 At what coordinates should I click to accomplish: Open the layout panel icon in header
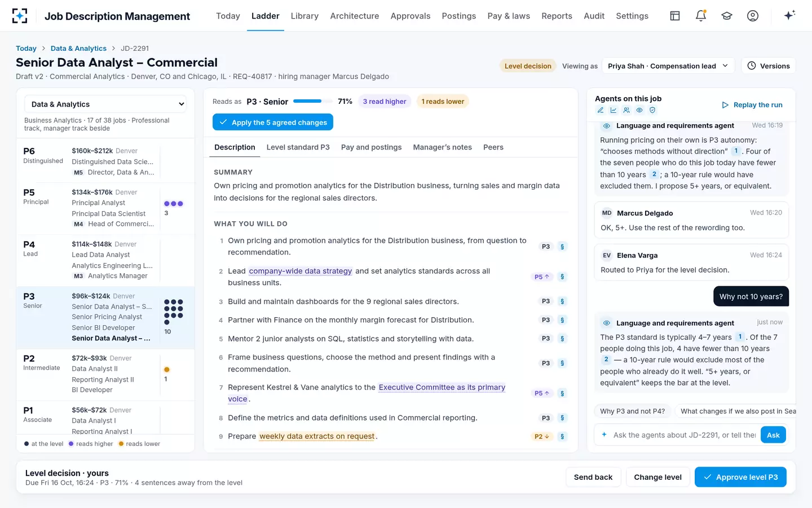pos(675,16)
